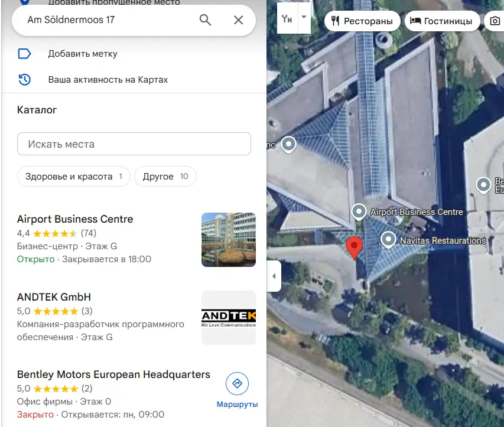Screen dimensions: 504x427
Task: Click the add label tag icon
Action: 24,54
